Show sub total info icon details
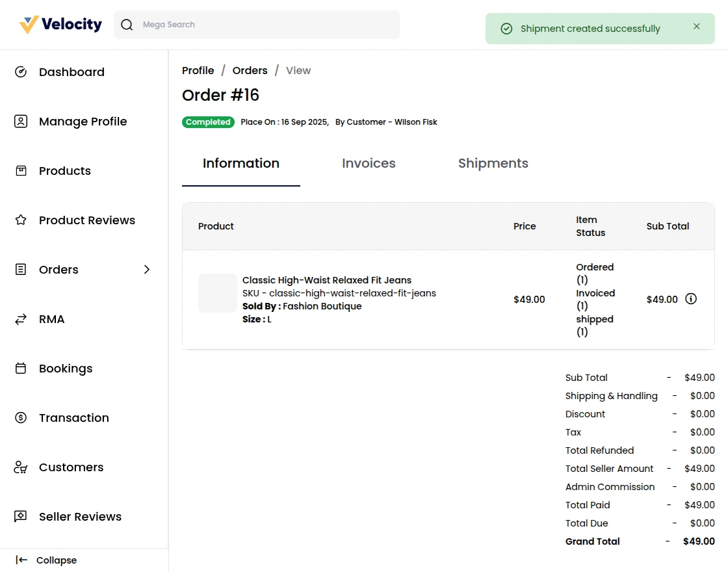This screenshot has height=572, width=728. [691, 299]
